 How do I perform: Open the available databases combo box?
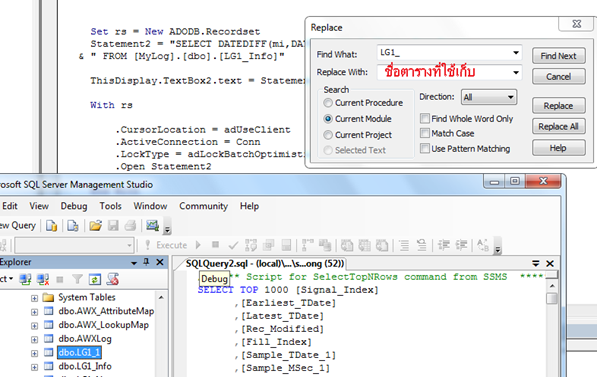click(x=74, y=245)
